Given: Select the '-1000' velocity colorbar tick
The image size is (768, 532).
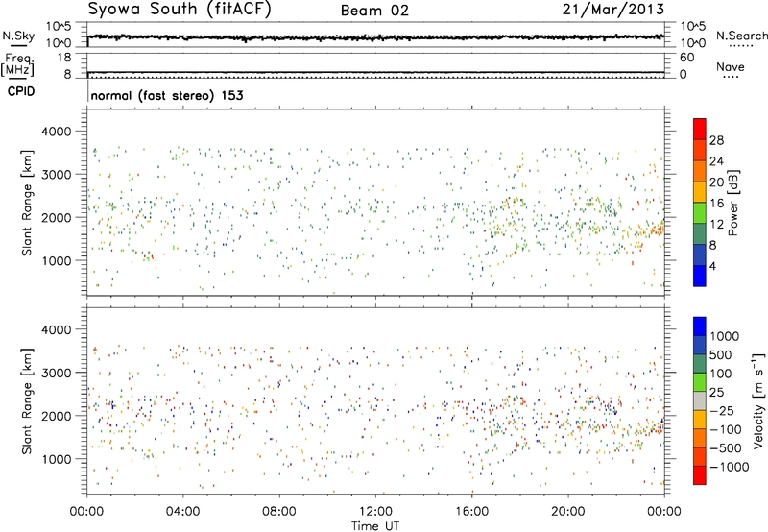Looking at the screenshot, I should 729,467.
